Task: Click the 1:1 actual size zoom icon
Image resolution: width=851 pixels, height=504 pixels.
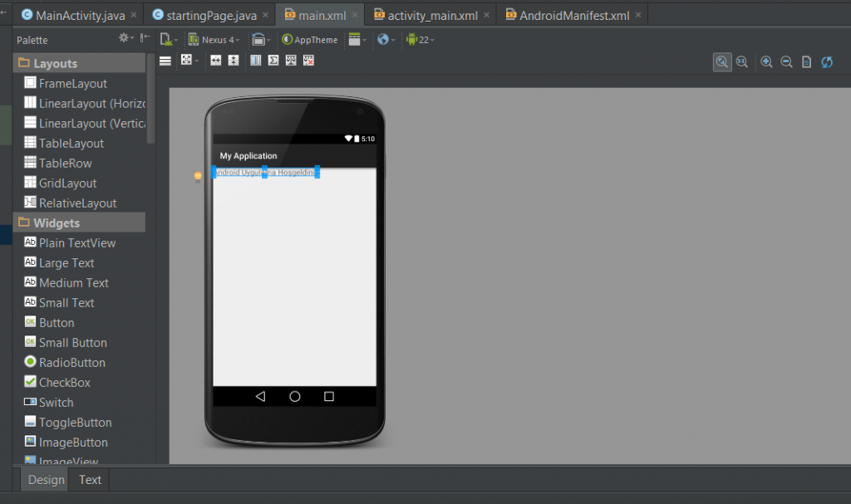Action: pyautogui.click(x=741, y=61)
